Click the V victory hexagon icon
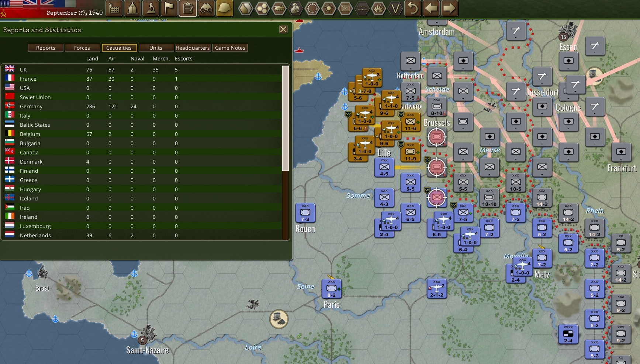The height and width of the screenshot is (364, 640). (x=395, y=8)
